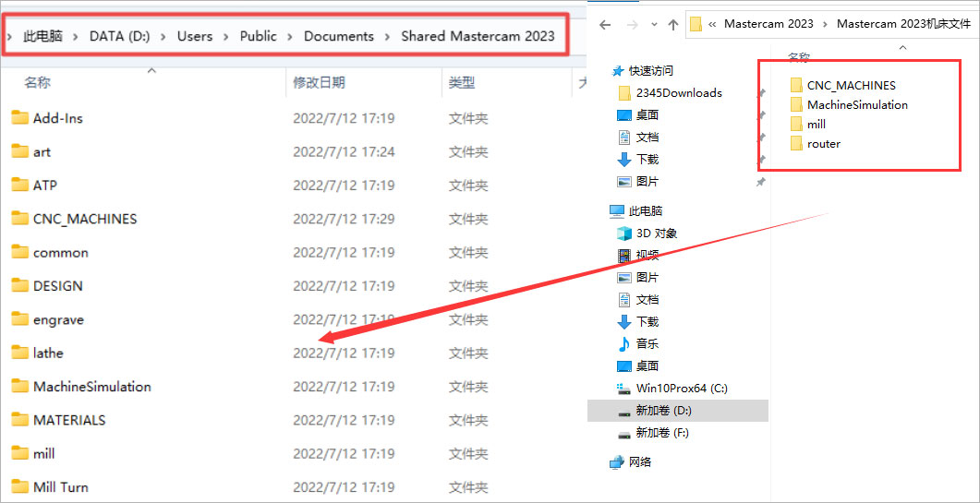Click the Forward navigation arrow
The width and height of the screenshot is (980, 503).
point(632,24)
